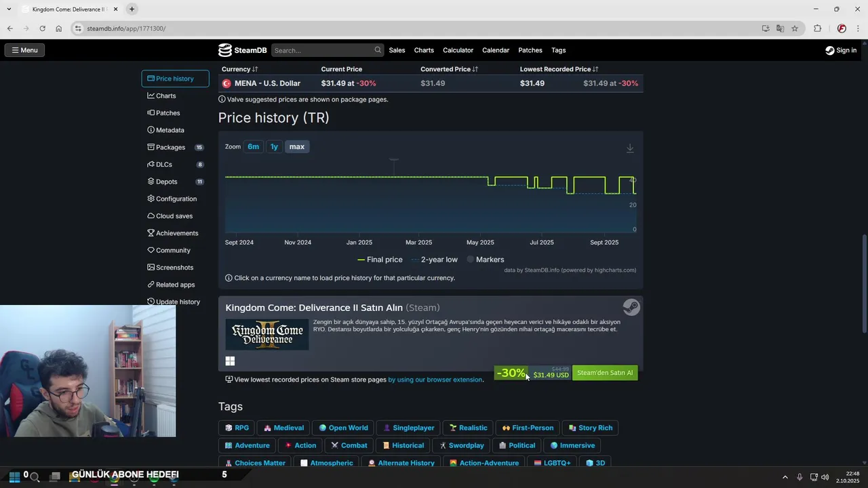Click the Steam icon next to Sign in

(829, 50)
